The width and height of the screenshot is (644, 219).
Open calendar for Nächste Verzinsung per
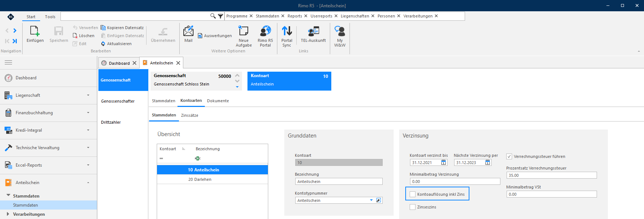(x=488, y=163)
